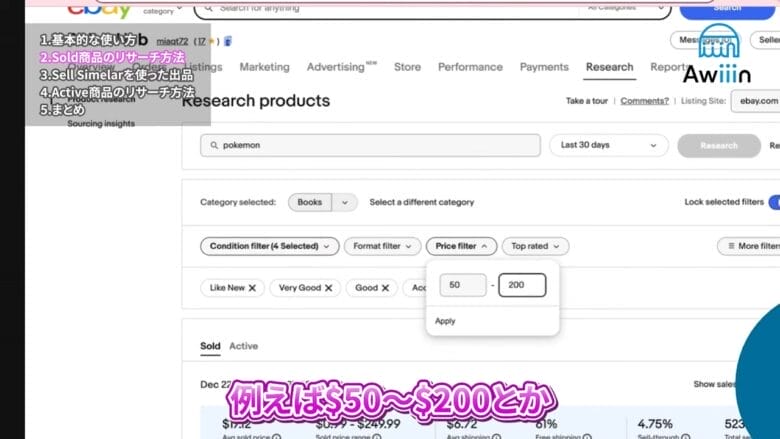The height and width of the screenshot is (439, 780).
Task: Click the miaot72 username link
Action: click(x=172, y=41)
